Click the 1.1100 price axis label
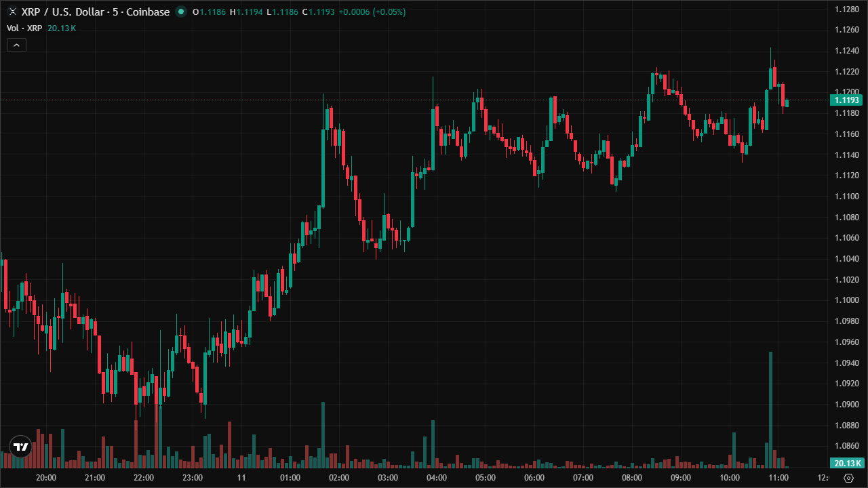This screenshot has width=868, height=488. point(847,197)
